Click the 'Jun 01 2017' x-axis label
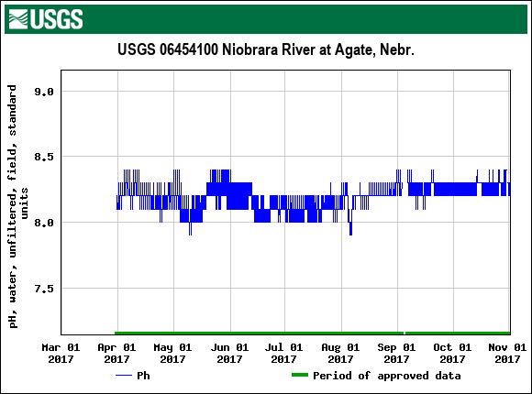 tap(229, 353)
